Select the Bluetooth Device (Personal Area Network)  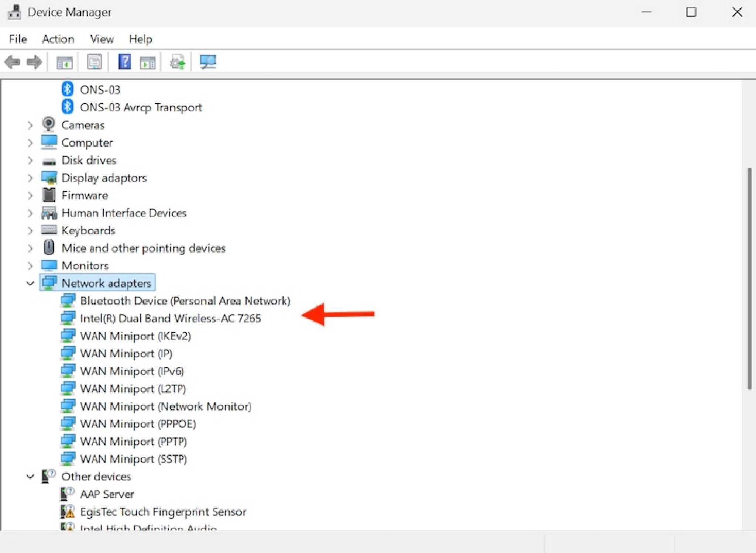point(185,300)
